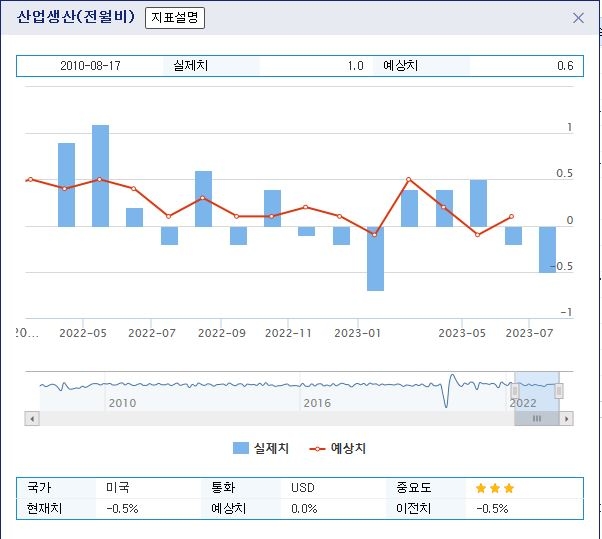Grab the navigator scrollbar thumb
The image size is (602, 539).
tap(537, 418)
